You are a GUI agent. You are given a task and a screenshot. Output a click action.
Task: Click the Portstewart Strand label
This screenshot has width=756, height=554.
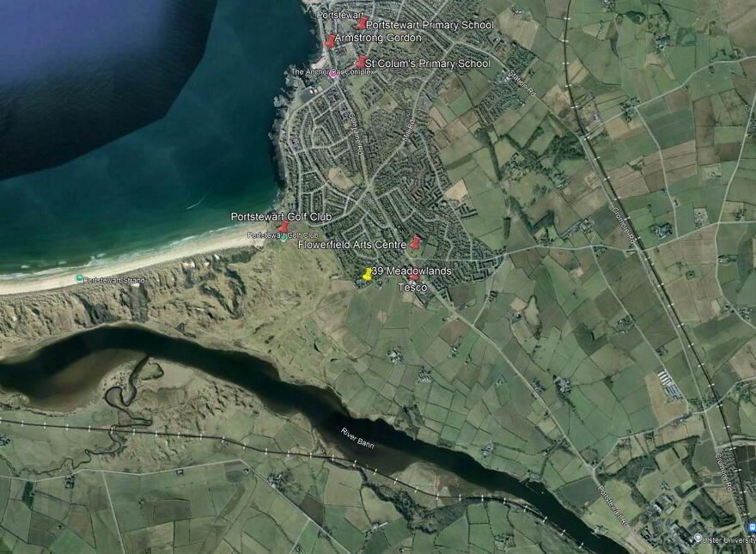(x=113, y=280)
